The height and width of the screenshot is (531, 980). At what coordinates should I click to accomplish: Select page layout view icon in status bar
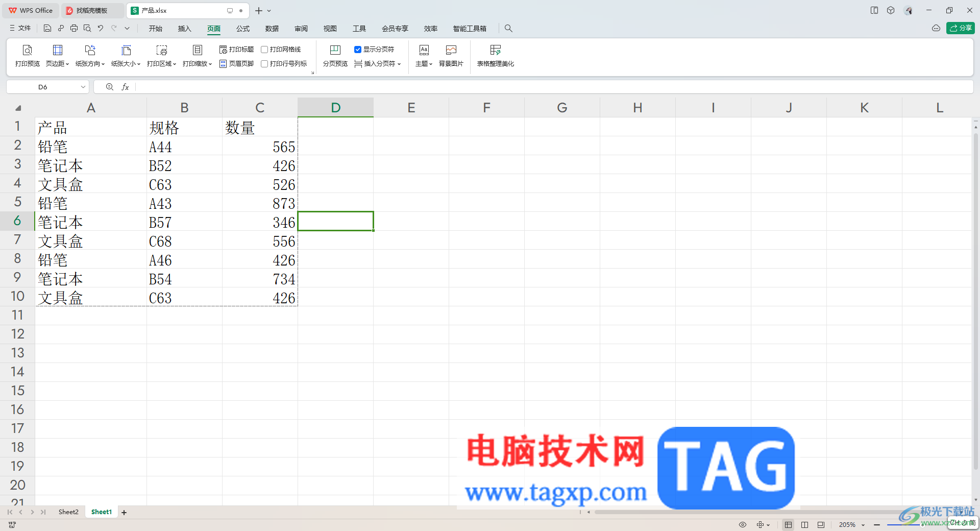(x=821, y=525)
